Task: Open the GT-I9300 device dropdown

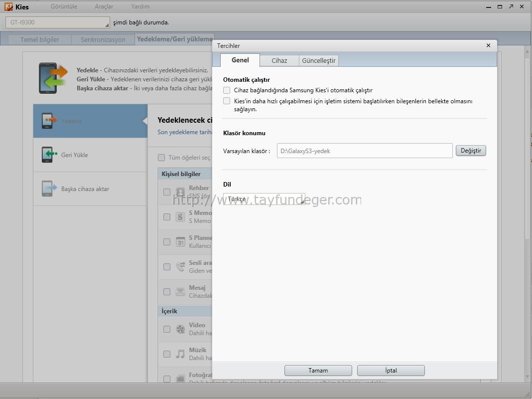Action: point(58,22)
